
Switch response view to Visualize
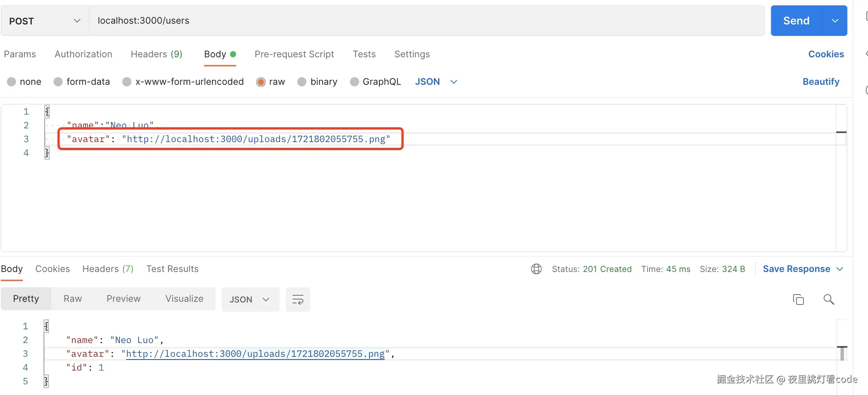pos(184,299)
